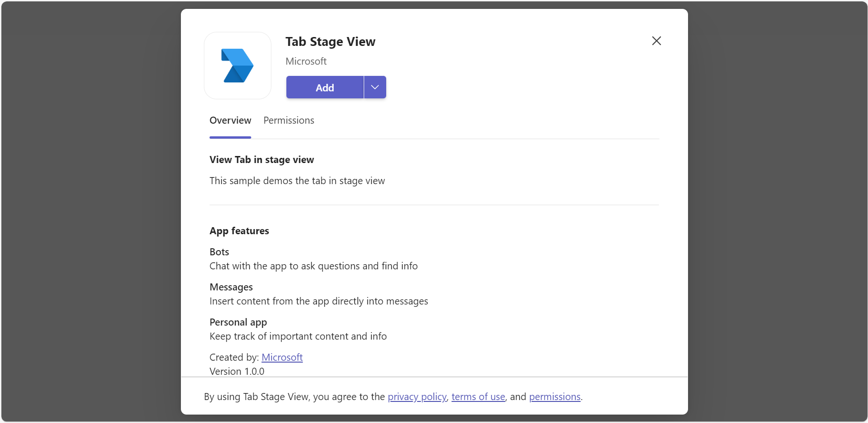Click the Tab Stage View app logo
The image size is (868, 423).
[x=238, y=66]
